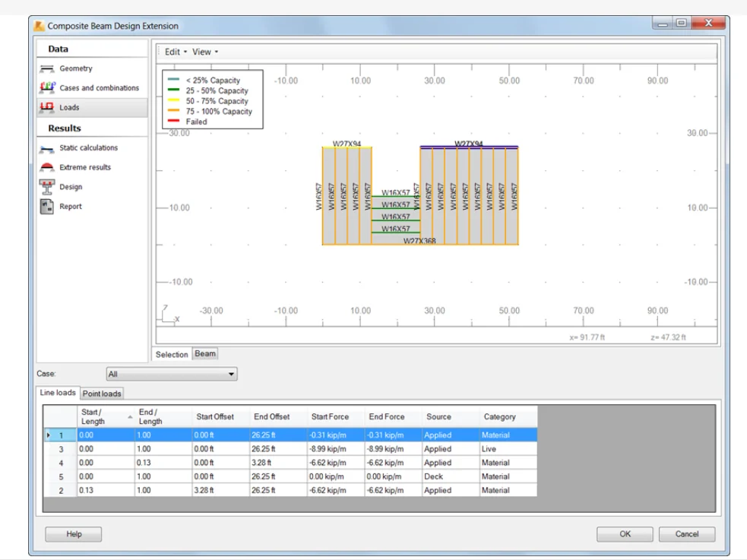The width and height of the screenshot is (747, 560).
Task: Open the Design results page
Action: [x=71, y=187]
